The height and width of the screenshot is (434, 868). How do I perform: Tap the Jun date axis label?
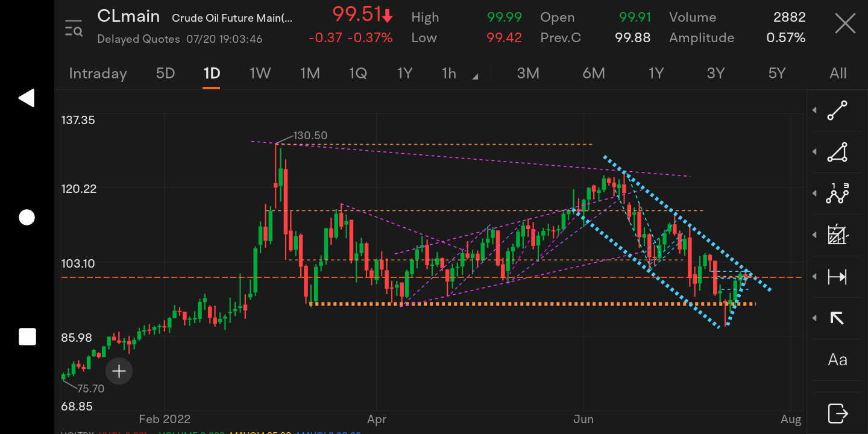pos(583,420)
